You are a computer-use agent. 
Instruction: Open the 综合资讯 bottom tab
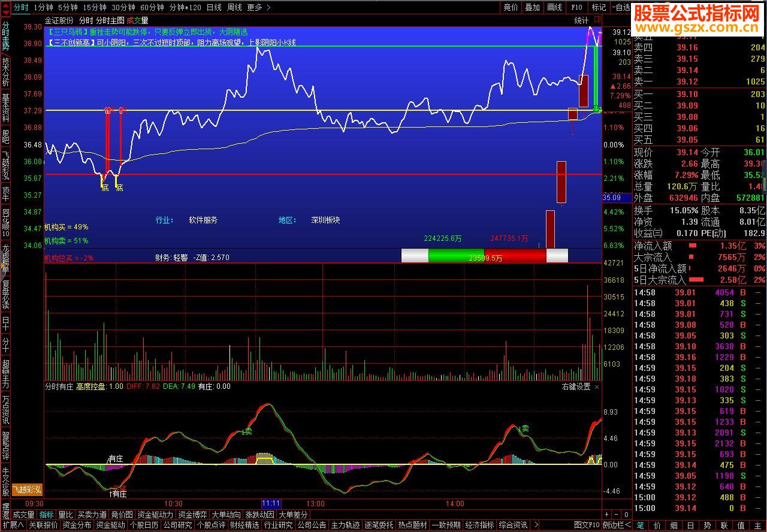(x=513, y=525)
